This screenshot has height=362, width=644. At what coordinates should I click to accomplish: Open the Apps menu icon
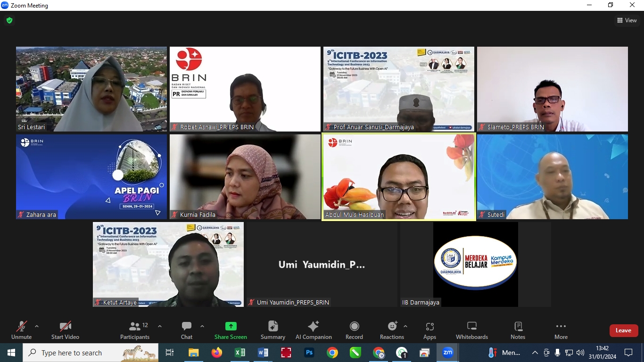(429, 330)
